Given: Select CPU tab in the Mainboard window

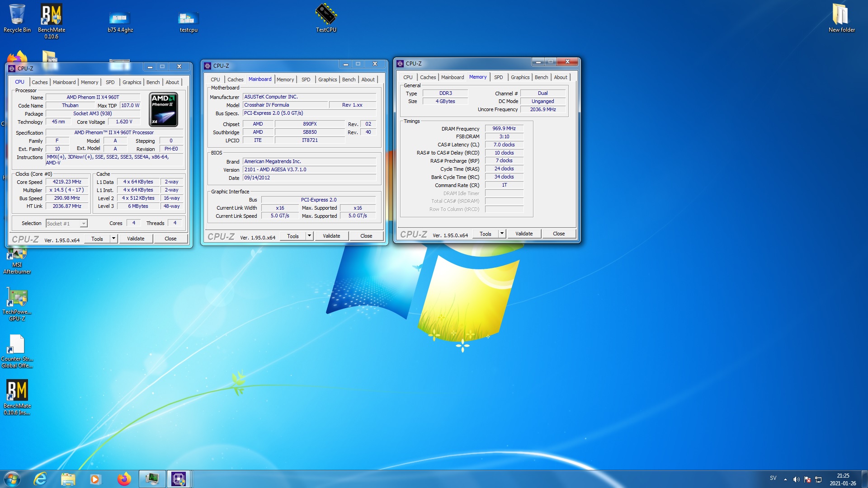Looking at the screenshot, I should tap(215, 80).
